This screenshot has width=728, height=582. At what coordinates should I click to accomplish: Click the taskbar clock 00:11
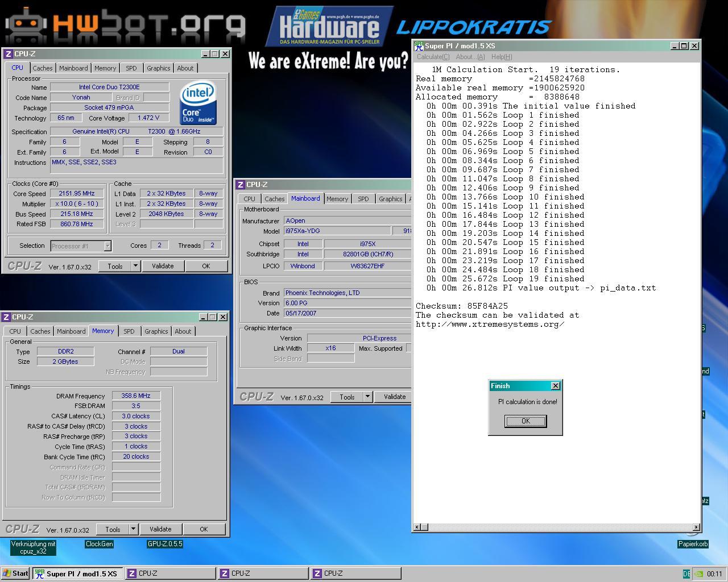(714, 574)
